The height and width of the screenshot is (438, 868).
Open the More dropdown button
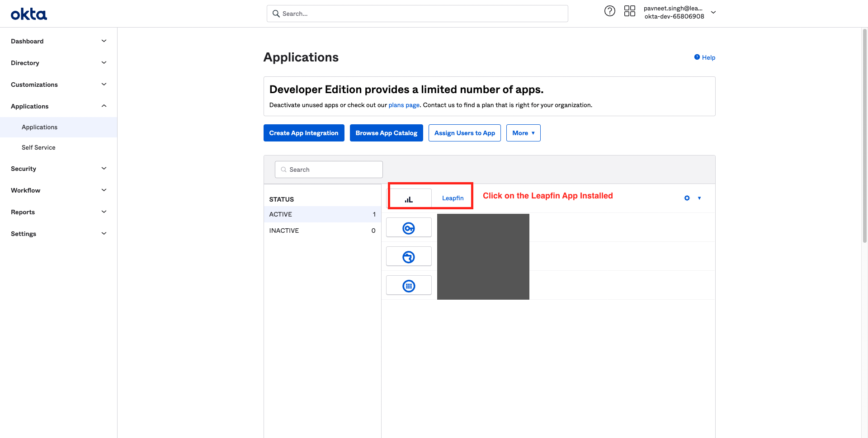coord(523,133)
